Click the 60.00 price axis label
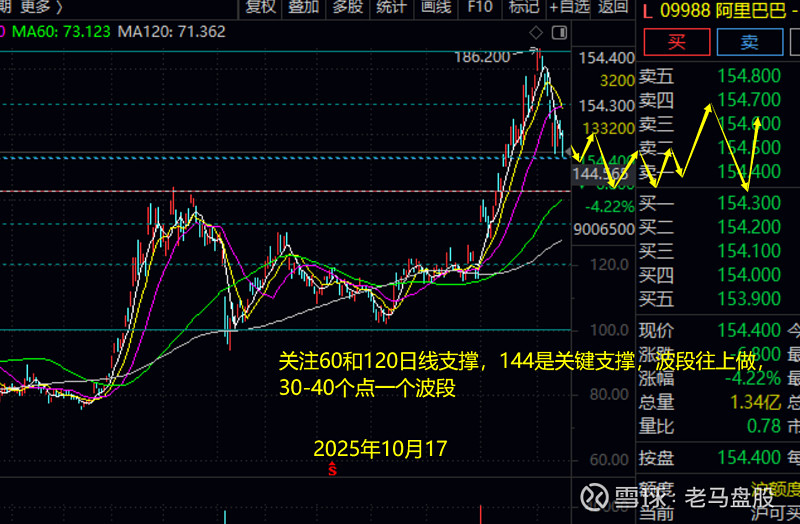This screenshot has width=800, height=524. 609,460
